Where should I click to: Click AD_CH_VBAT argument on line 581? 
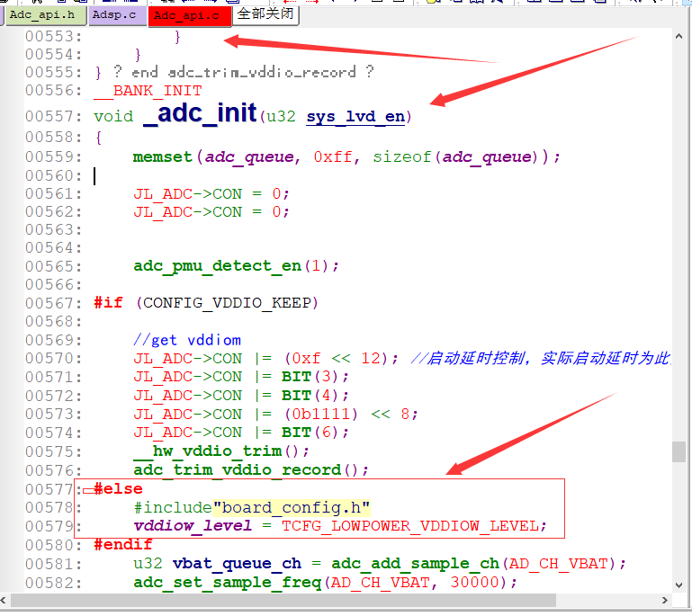click(x=558, y=564)
